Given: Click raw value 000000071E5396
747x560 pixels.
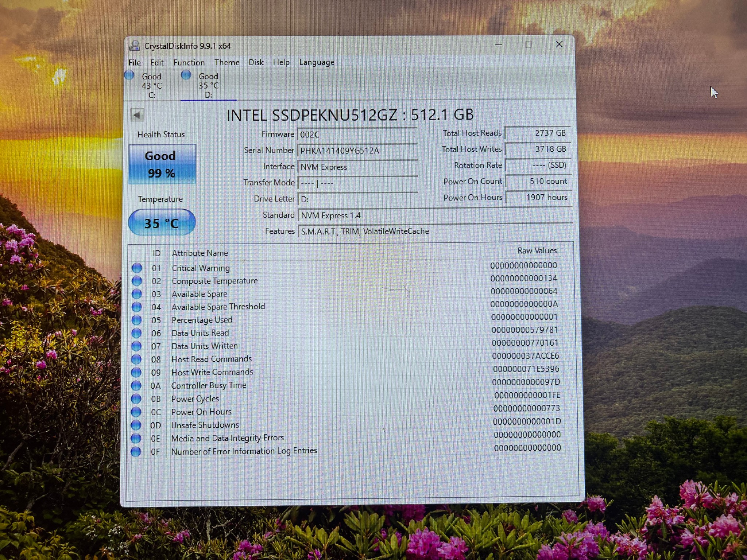Looking at the screenshot, I should 526,369.
